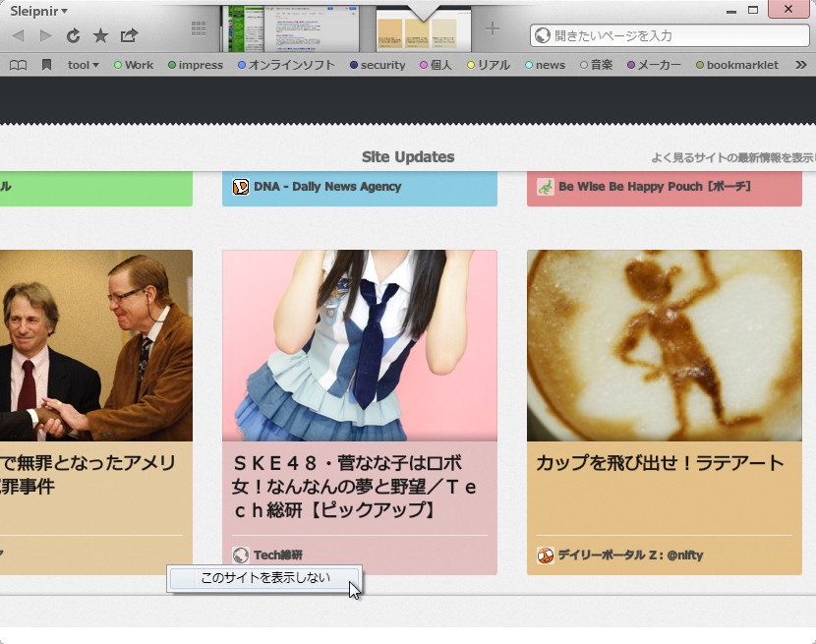Viewport: 816px width, 644px height.
Task: Click the share page icon
Action: (x=128, y=35)
